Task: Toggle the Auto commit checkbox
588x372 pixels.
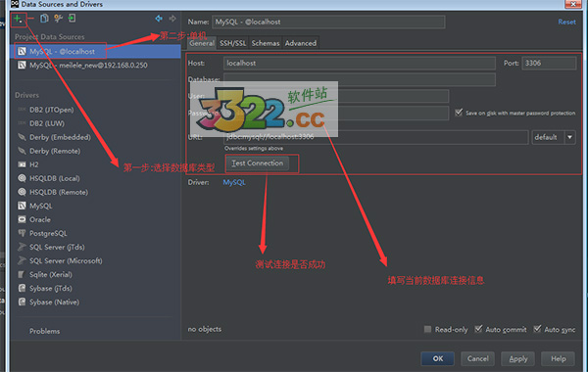Action: 478,329
